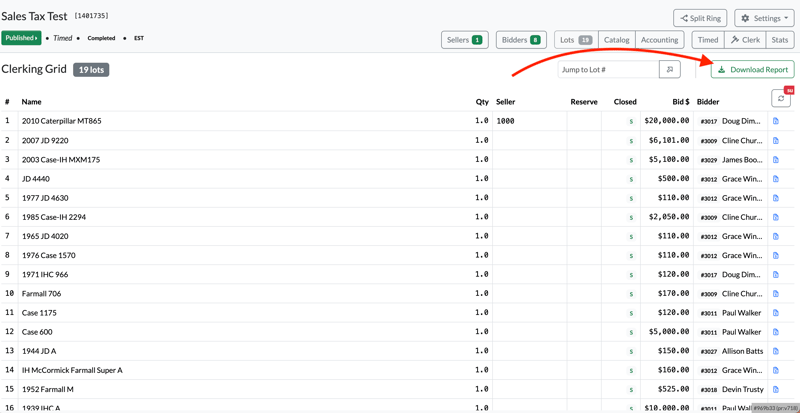This screenshot has width=800, height=413.
Task: Open document icon for 1944 JD A
Action: coord(776,351)
